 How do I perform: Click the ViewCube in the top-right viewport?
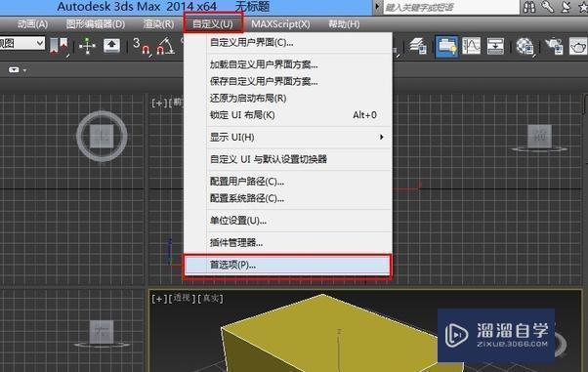pyautogui.click(x=539, y=137)
